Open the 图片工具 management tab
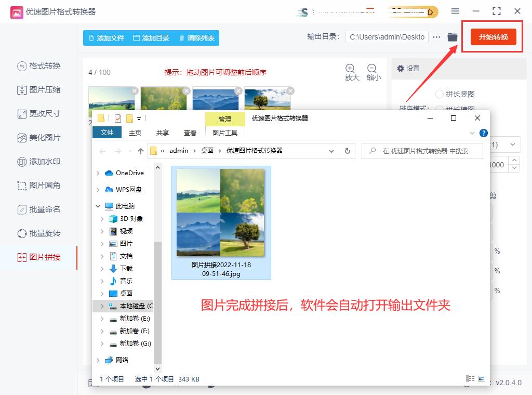The width and height of the screenshot is (532, 395). pos(225,133)
